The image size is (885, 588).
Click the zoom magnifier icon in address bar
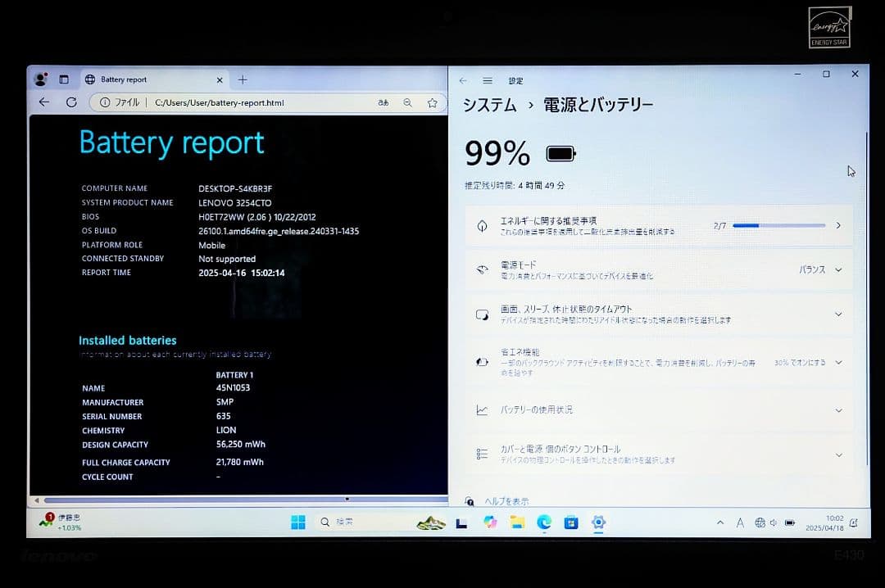407,102
